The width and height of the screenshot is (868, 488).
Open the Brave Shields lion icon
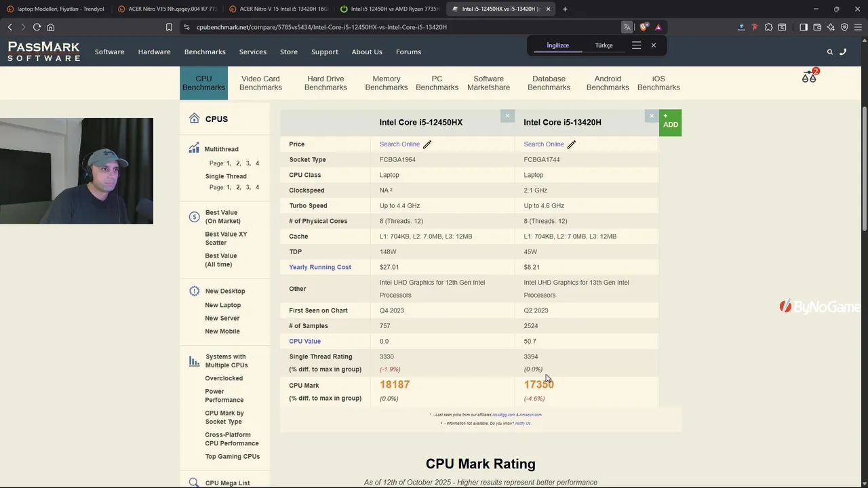[644, 27]
